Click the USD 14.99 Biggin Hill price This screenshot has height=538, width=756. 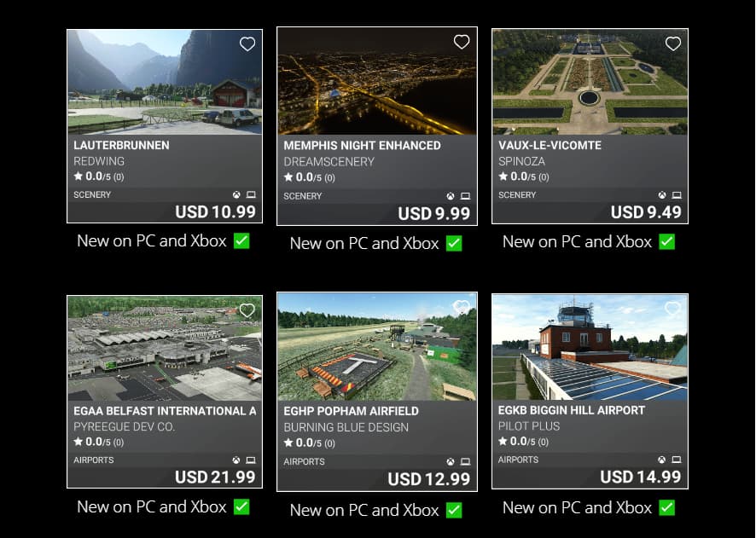point(641,477)
